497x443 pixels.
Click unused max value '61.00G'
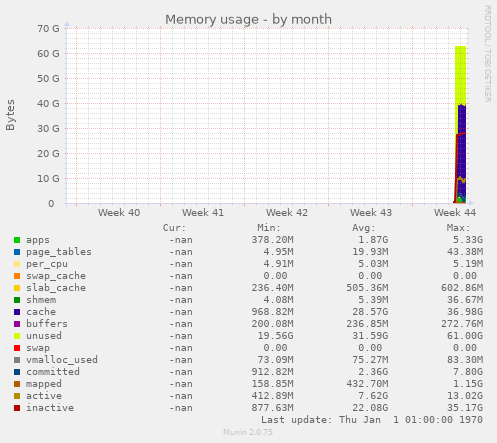click(465, 336)
